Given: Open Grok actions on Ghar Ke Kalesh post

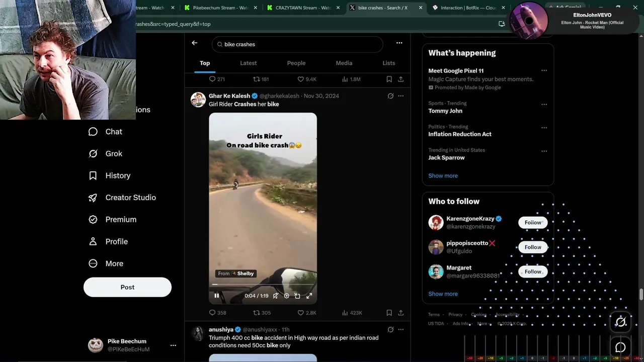Looking at the screenshot, I should tap(390, 96).
